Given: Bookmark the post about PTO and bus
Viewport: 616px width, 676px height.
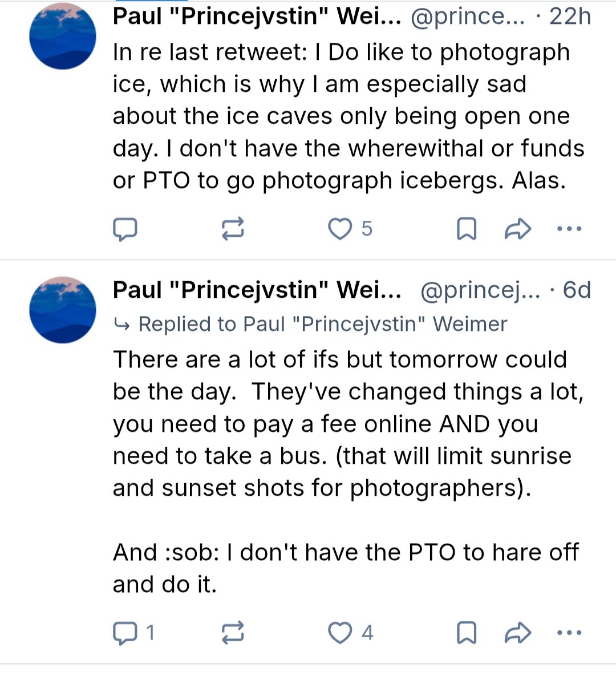Looking at the screenshot, I should click(x=467, y=633).
